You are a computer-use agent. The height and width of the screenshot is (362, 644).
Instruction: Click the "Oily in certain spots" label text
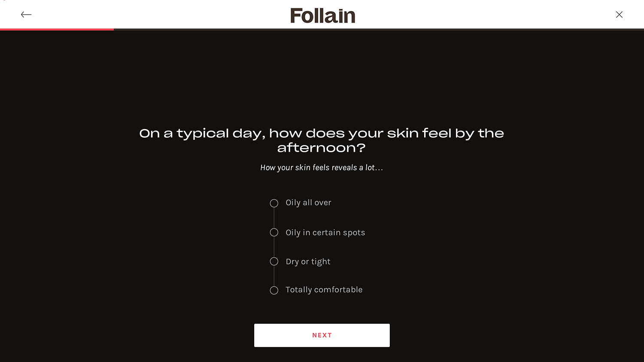325,232
